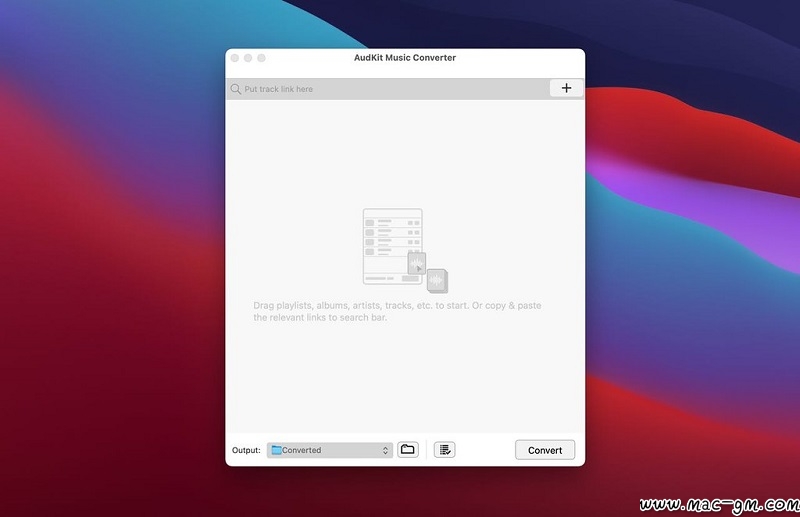Screen dimensions: 800x517
Task: Click the small blue folder icon beside Converted
Action: click(276, 450)
